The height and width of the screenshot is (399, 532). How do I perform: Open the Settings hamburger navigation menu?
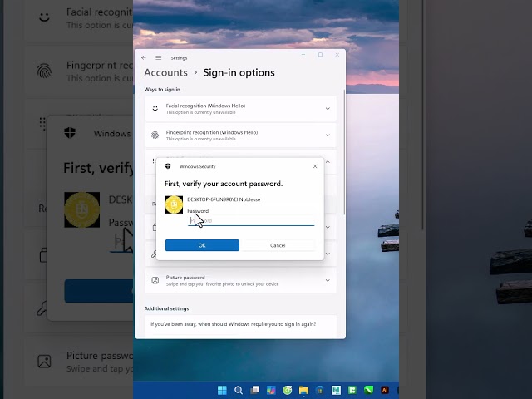coord(159,58)
